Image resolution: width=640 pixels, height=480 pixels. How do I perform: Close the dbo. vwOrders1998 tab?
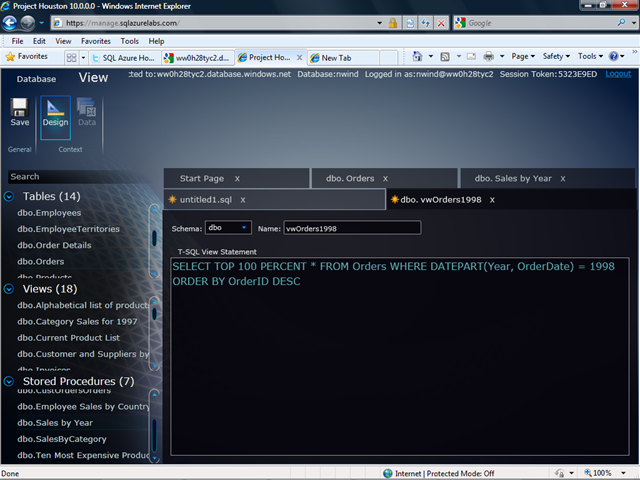[x=492, y=200]
